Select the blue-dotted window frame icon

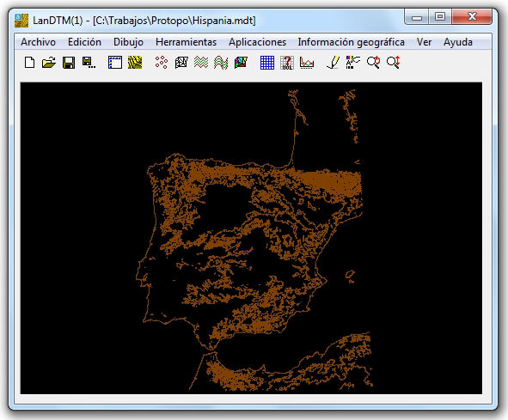tap(115, 62)
